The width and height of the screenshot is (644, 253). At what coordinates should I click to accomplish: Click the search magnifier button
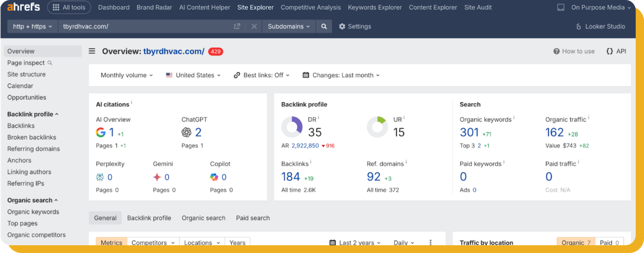coord(324,27)
